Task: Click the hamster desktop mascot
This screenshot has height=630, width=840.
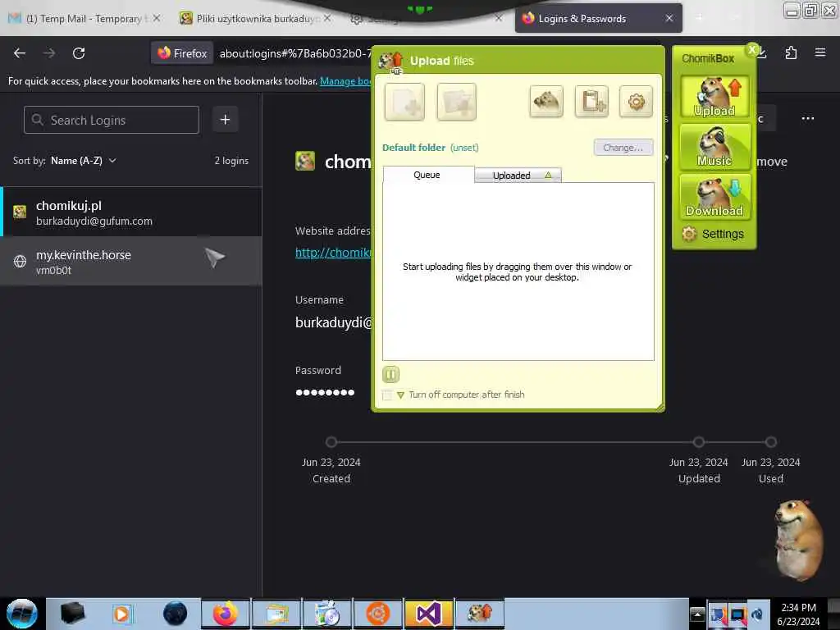Action: click(798, 540)
